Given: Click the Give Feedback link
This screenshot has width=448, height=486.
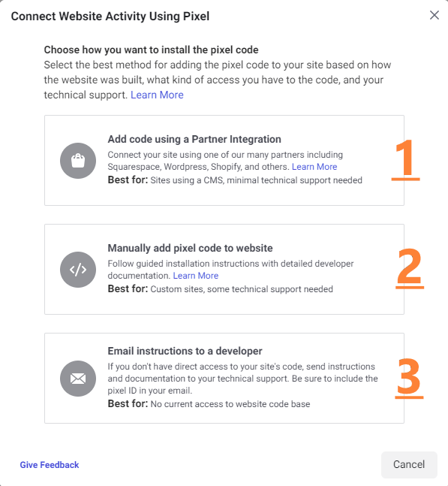Looking at the screenshot, I should coord(50,465).
